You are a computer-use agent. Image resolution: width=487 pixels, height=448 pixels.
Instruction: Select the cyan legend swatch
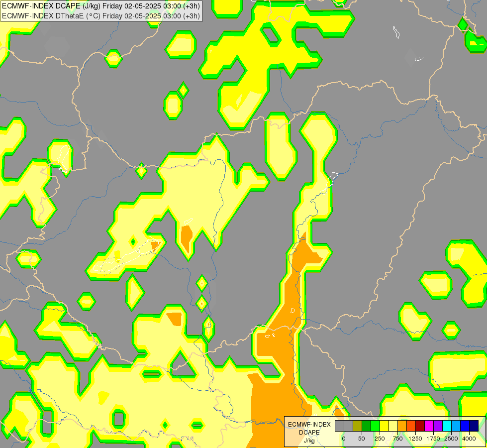447,426
